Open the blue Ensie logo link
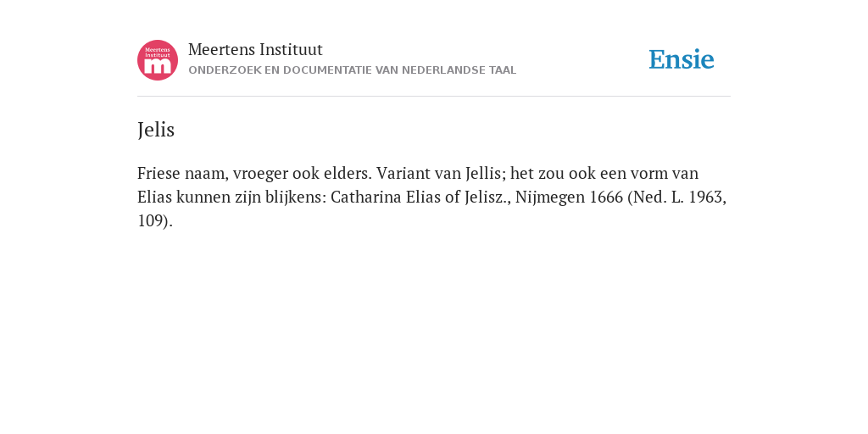Viewport: 868px width, 434px height. (682, 59)
